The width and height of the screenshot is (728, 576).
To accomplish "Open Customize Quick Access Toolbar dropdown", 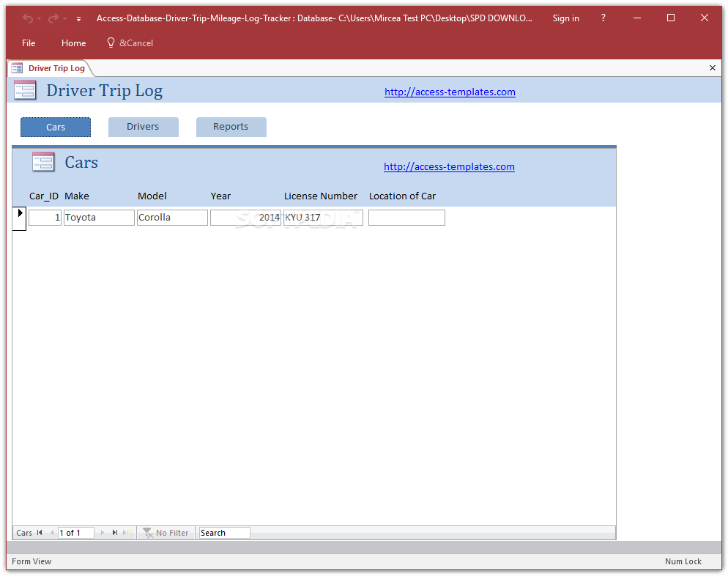I will tap(78, 18).
